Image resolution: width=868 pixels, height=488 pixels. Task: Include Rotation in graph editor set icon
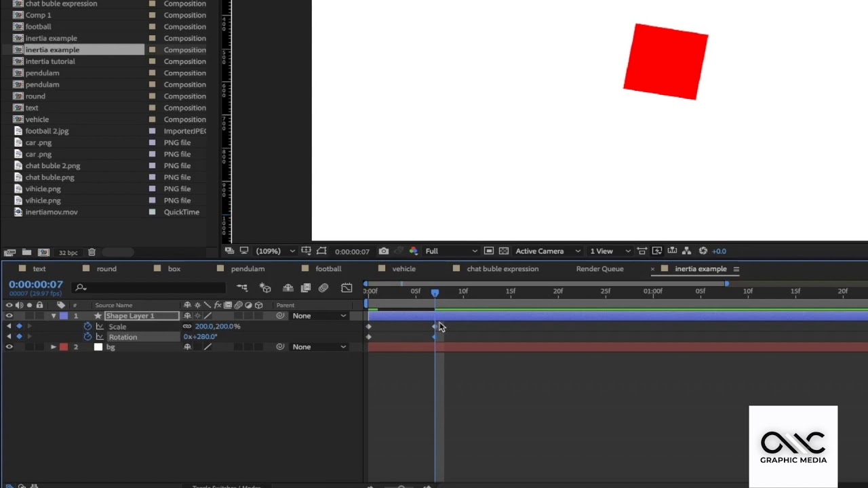(x=100, y=337)
